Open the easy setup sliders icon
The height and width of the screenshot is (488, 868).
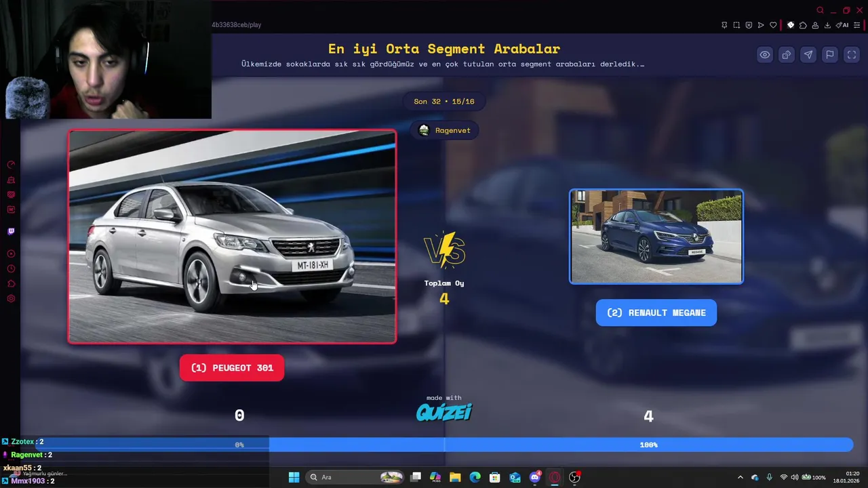(x=857, y=25)
